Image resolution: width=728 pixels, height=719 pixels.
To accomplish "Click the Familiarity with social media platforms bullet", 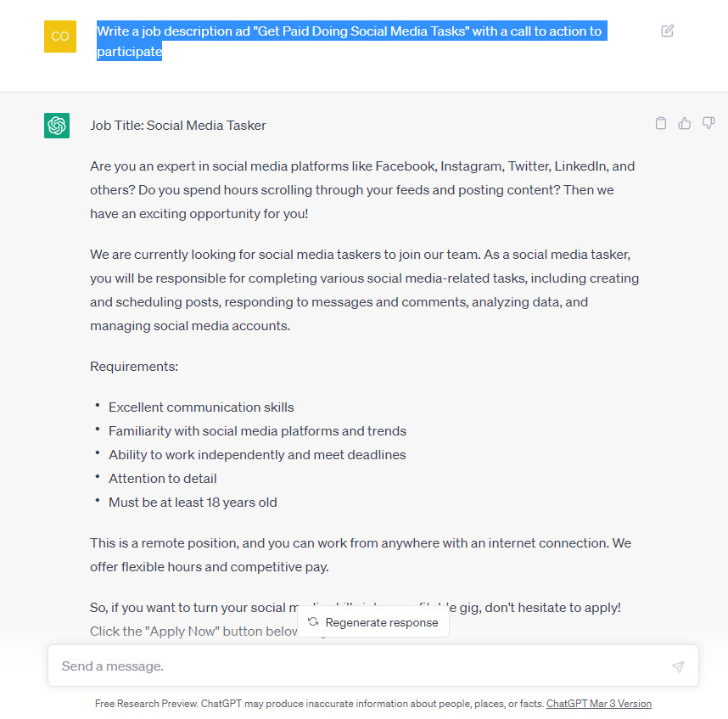I will pos(257,431).
